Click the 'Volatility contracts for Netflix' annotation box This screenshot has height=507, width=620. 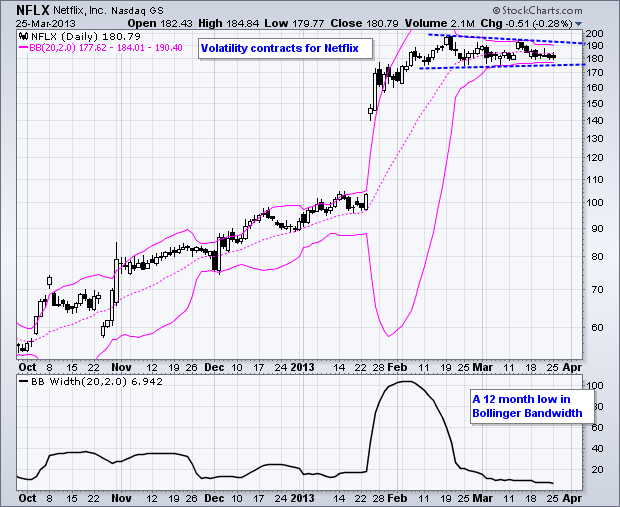click(x=285, y=48)
